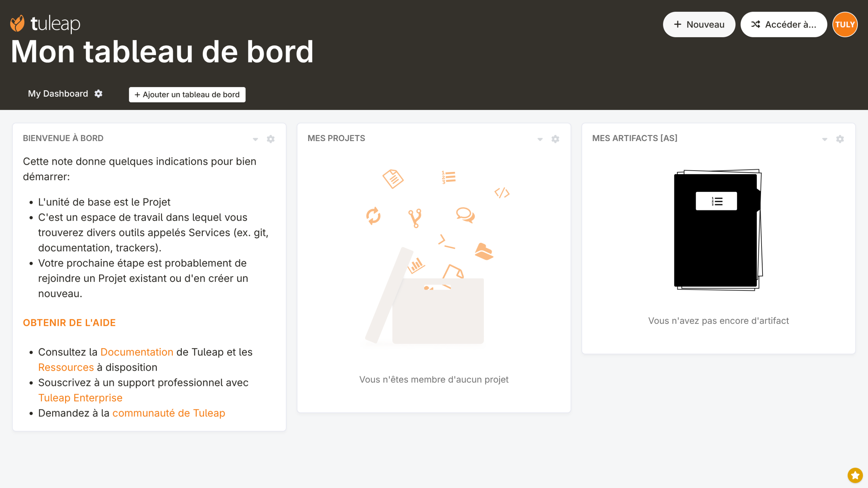Select the My Dashboard tab
The width and height of the screenshot is (868, 488).
pos(58,94)
